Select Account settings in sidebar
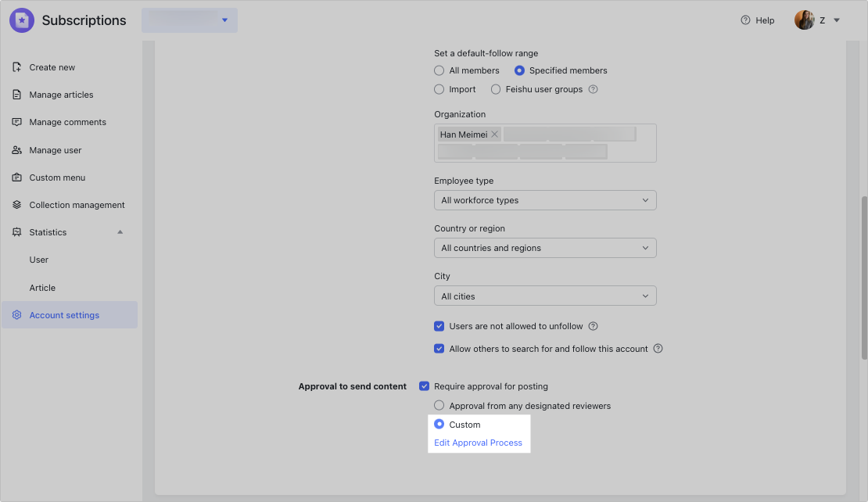Screen dimensions: 868x502 (70, 315)
